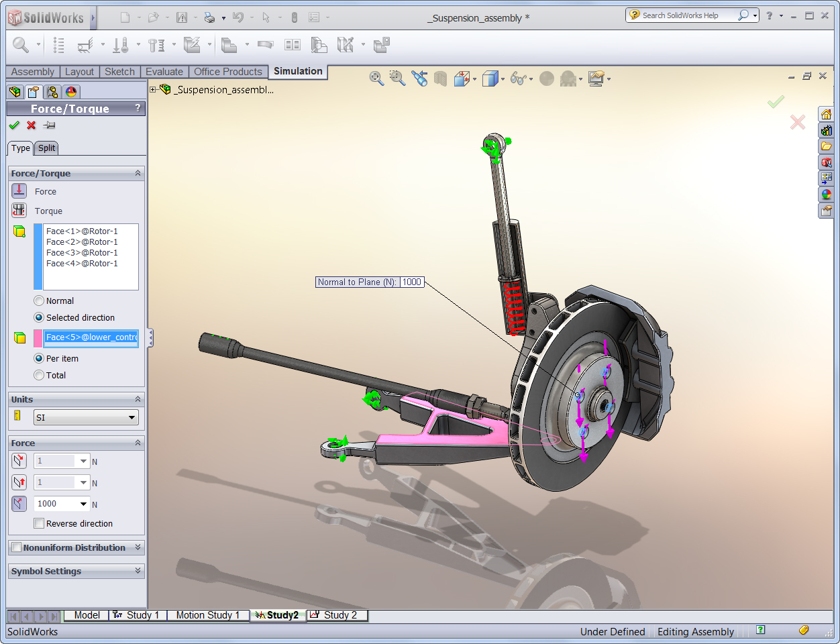Expand the _Suspension_assembly tree node
Screen dimensions: 840x644
click(153, 89)
